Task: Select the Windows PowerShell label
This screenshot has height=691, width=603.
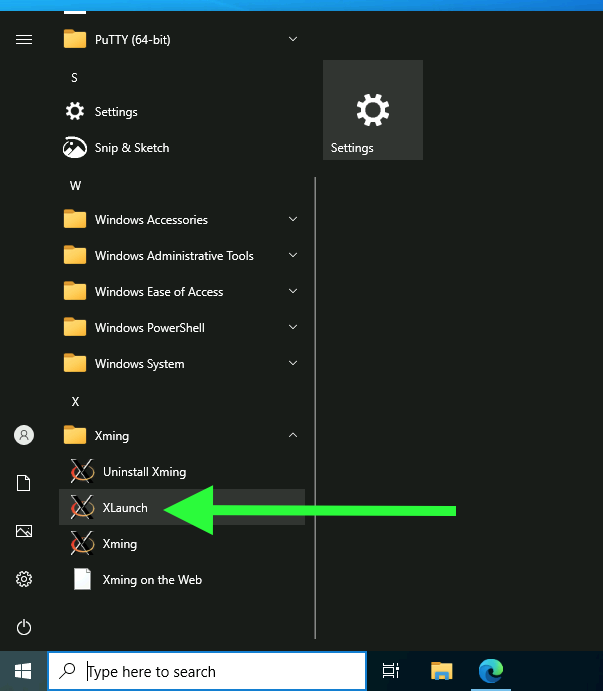Action: pos(149,328)
